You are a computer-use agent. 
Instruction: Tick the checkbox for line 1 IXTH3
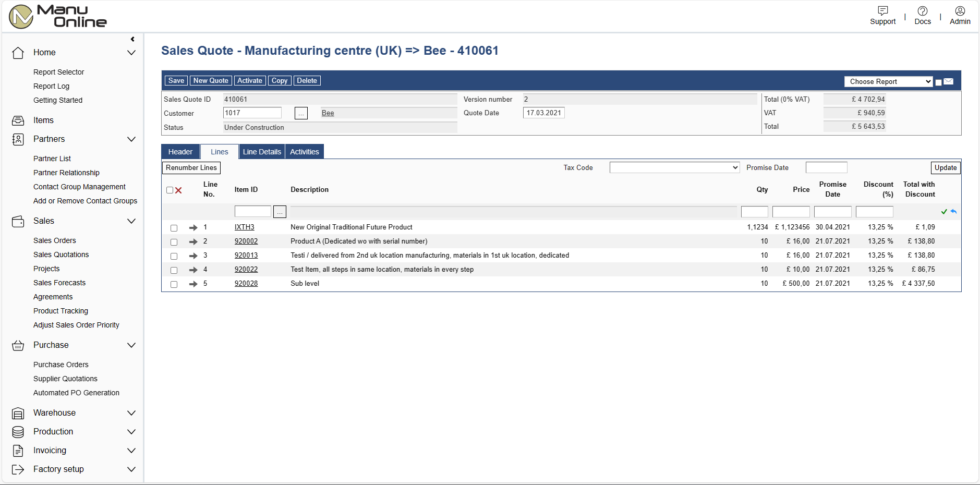174,228
